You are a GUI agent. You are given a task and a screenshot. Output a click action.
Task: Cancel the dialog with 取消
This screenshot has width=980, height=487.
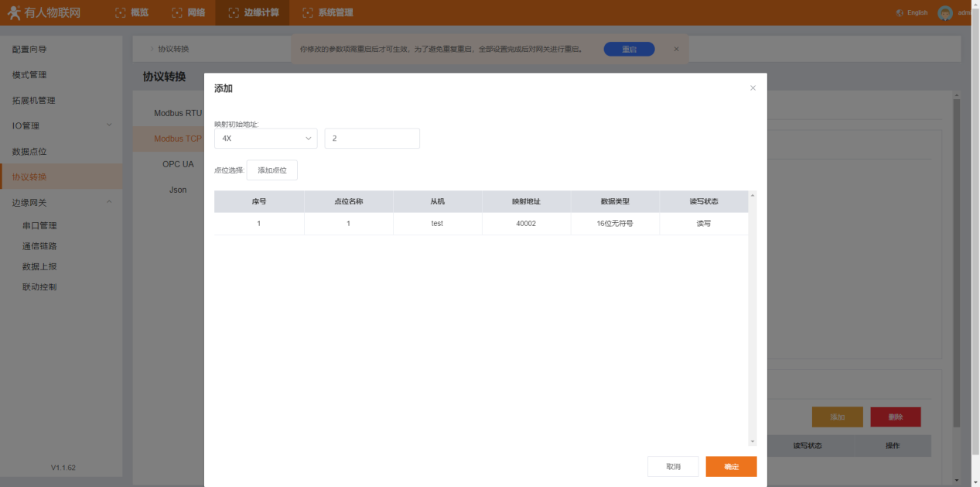[x=673, y=467]
